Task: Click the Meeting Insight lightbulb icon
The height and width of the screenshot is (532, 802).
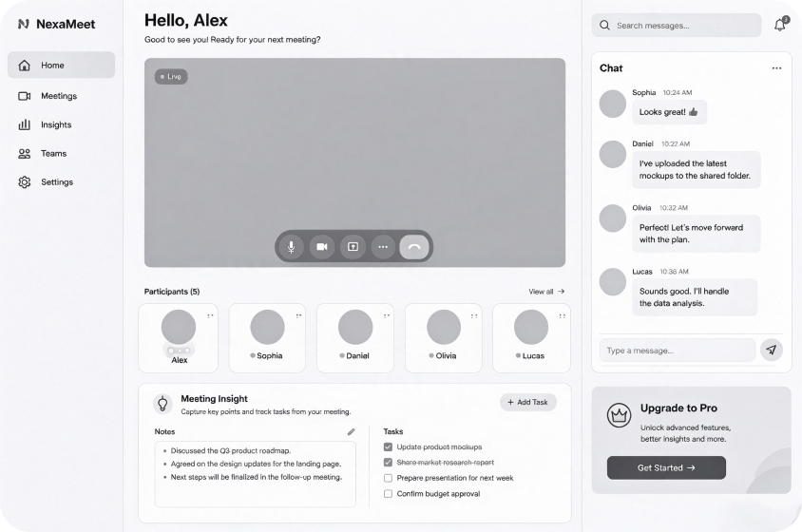Action: coord(162,404)
